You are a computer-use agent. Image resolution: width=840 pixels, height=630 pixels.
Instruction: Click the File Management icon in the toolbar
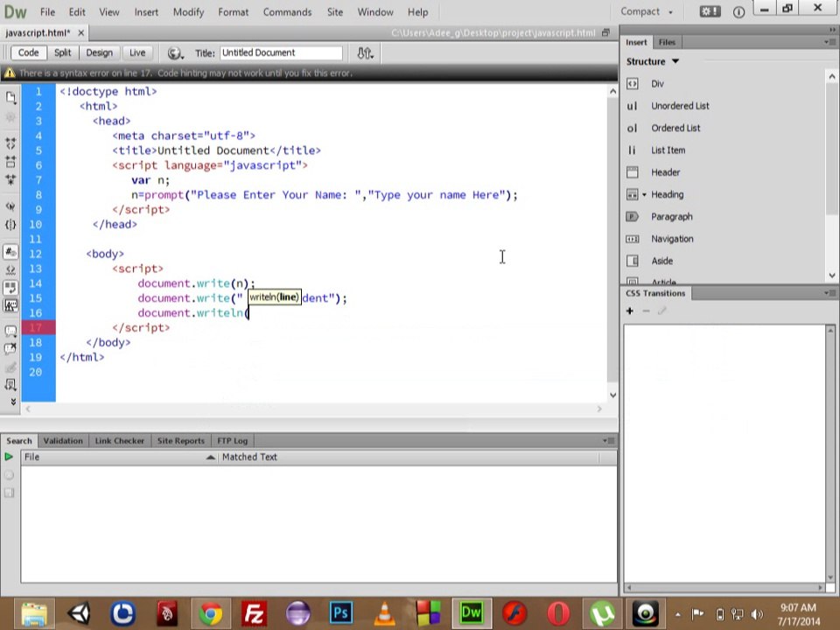coord(365,53)
